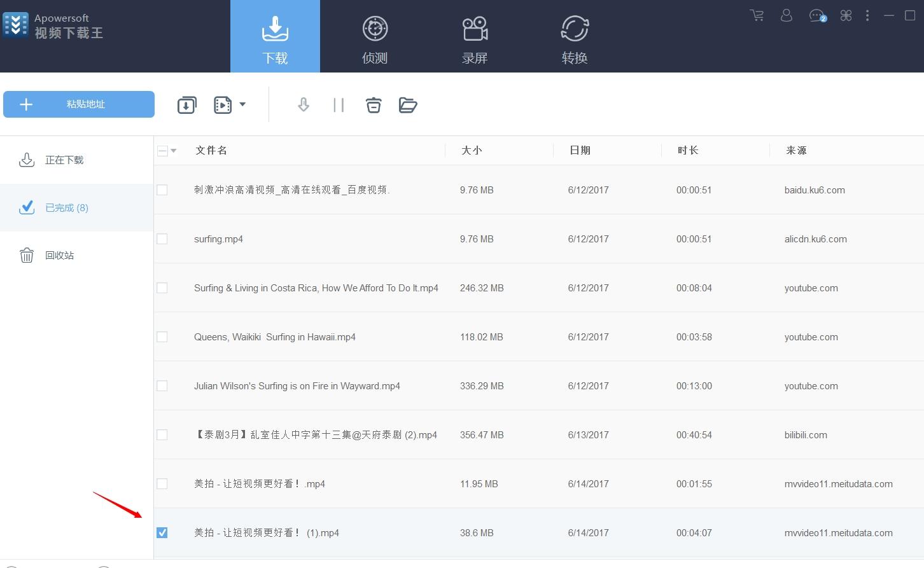This screenshot has width=924, height=568.
Task: Select the surfing.mp4 file name
Action: (218, 239)
